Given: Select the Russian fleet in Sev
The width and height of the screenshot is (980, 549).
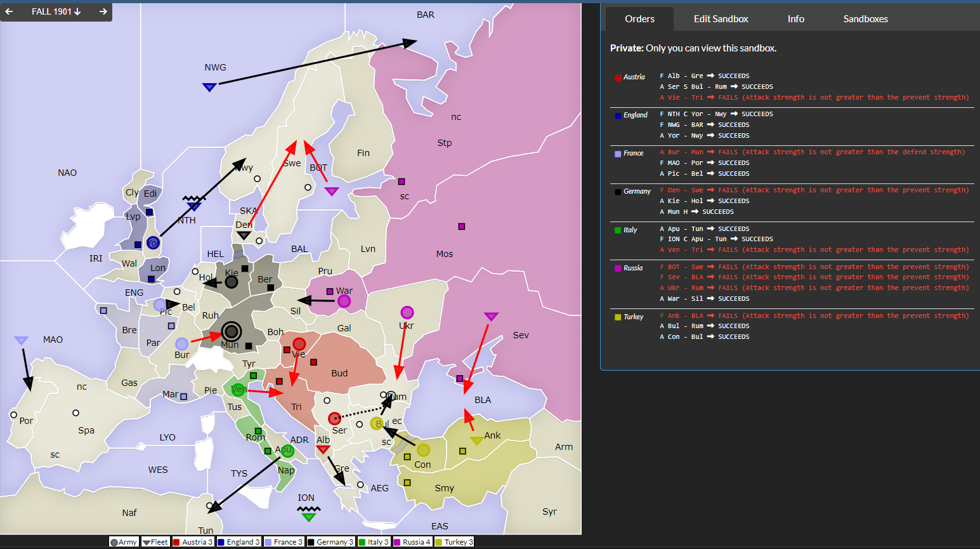Looking at the screenshot, I should (491, 316).
